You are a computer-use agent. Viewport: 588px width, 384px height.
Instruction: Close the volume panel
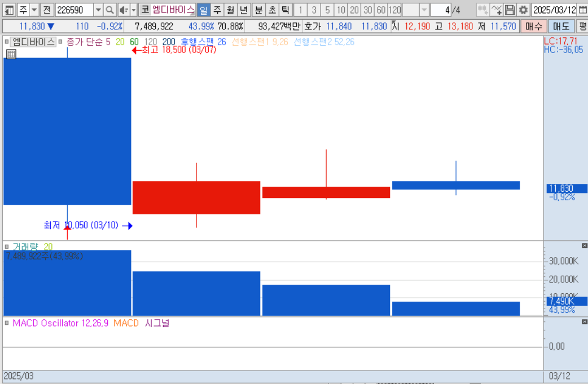pyautogui.click(x=585, y=246)
